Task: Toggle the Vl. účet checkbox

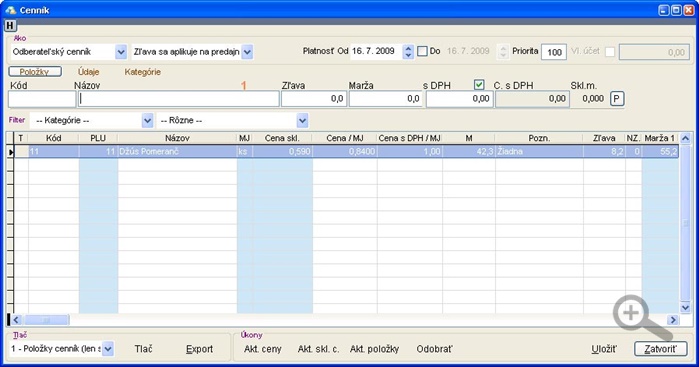Action: [609, 52]
